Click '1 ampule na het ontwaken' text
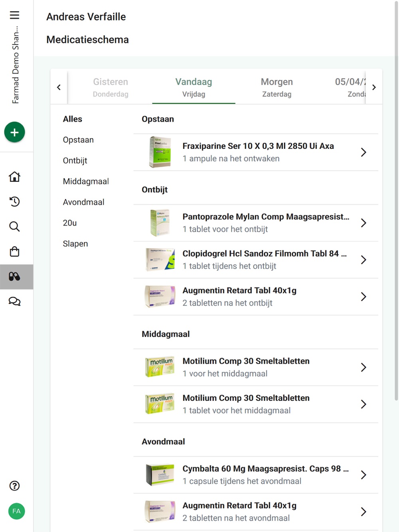The width and height of the screenshot is (399, 532). coord(231,158)
